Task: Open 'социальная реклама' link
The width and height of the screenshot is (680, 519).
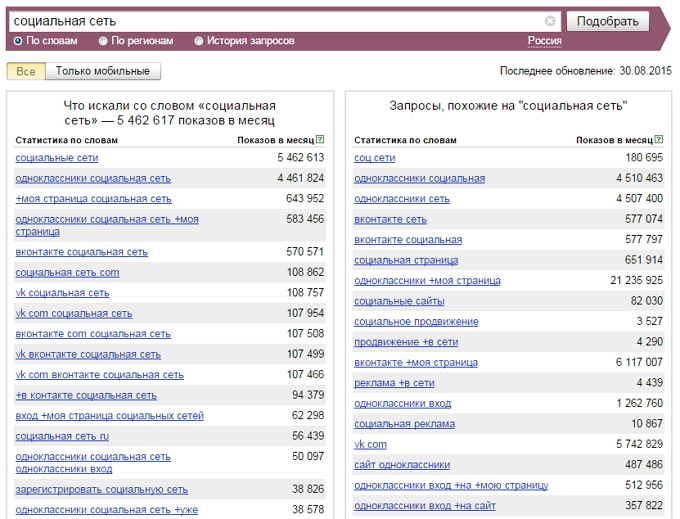Action: pos(404,424)
